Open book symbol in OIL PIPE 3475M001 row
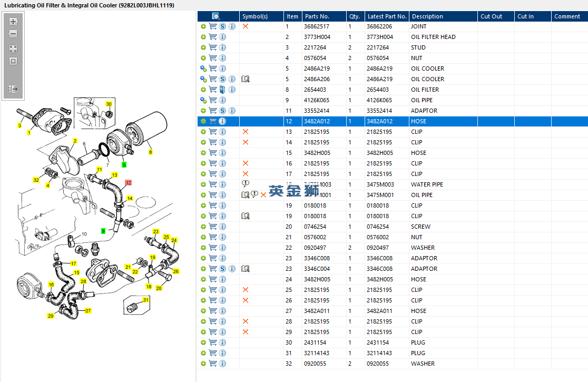588x382 pixels. point(245,195)
